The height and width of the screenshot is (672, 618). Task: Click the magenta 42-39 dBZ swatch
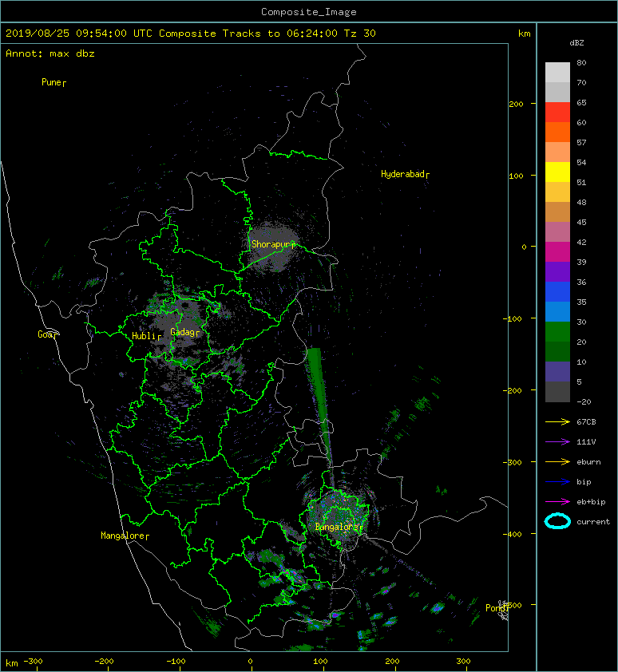[x=557, y=251]
